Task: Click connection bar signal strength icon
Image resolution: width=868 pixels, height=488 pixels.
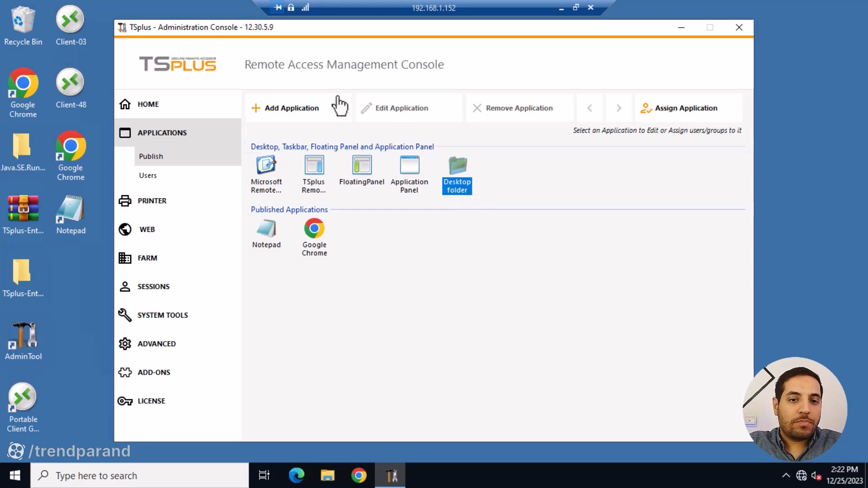Action: 305,7
